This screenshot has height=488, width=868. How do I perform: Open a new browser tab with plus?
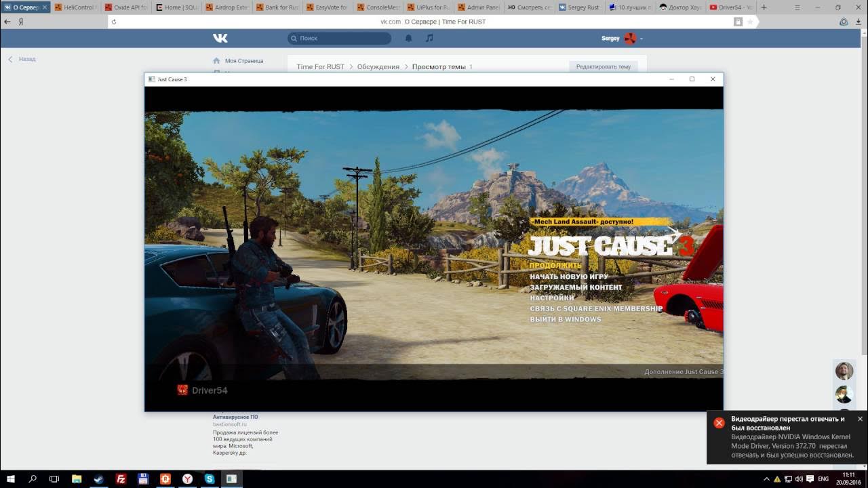pos(764,7)
